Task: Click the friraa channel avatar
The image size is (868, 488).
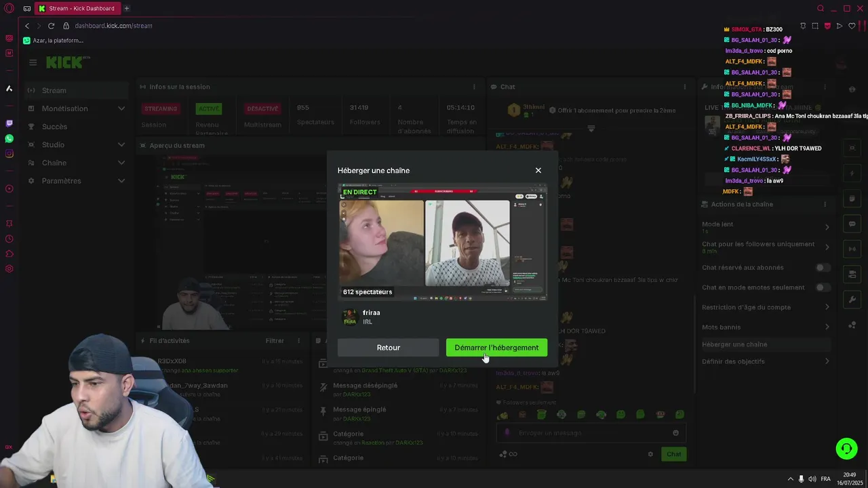Action: click(350, 317)
